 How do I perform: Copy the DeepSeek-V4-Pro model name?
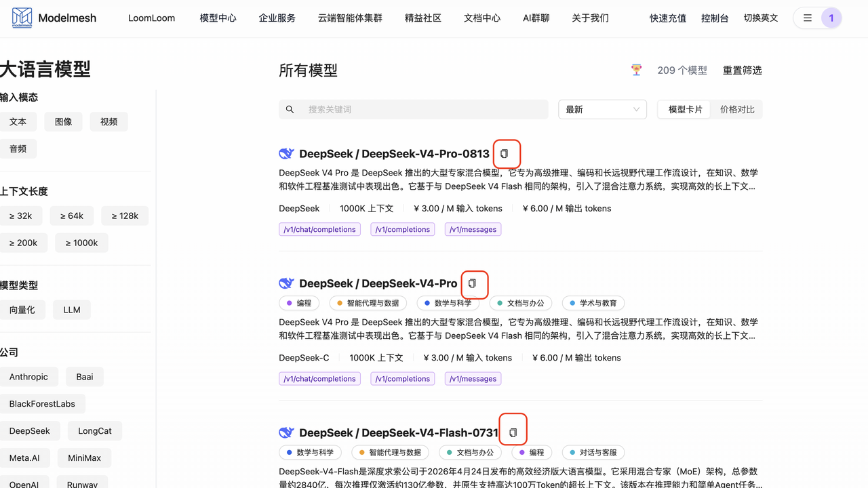[x=473, y=283]
